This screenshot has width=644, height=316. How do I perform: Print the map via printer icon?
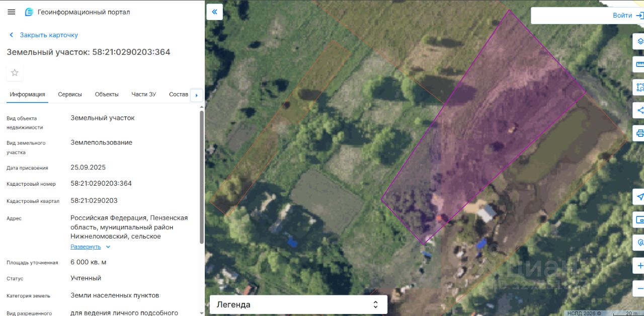(x=639, y=133)
